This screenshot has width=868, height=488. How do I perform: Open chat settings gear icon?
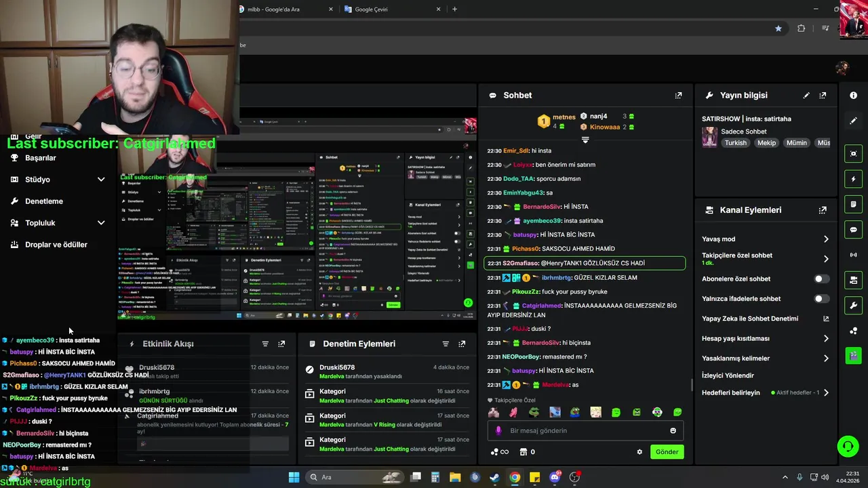639,452
